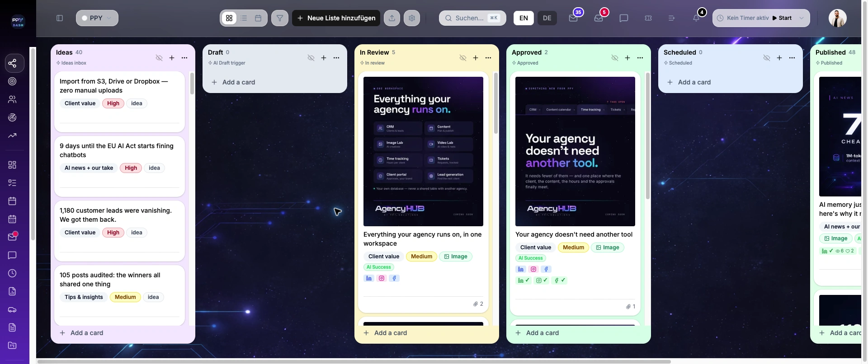
Task: Open the contacts people sidebar icon
Action: [x=12, y=99]
